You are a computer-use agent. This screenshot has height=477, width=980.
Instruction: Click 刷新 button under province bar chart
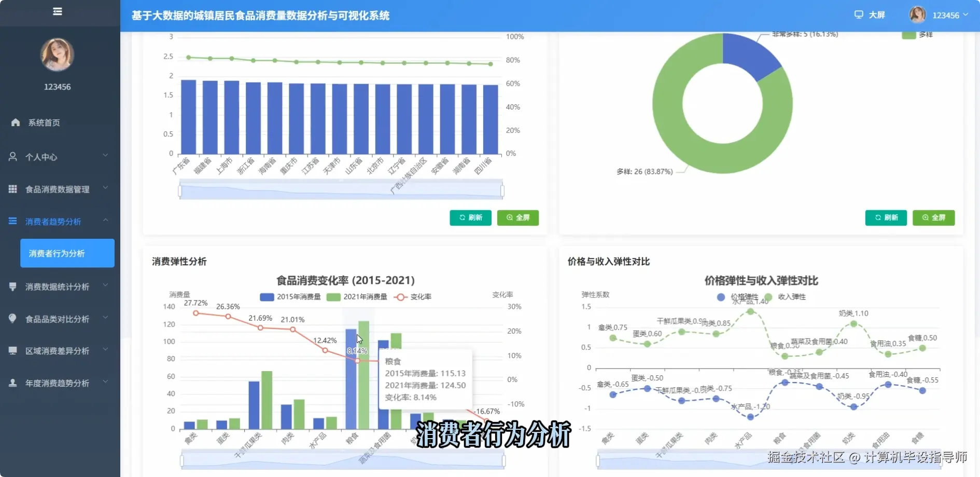(470, 217)
